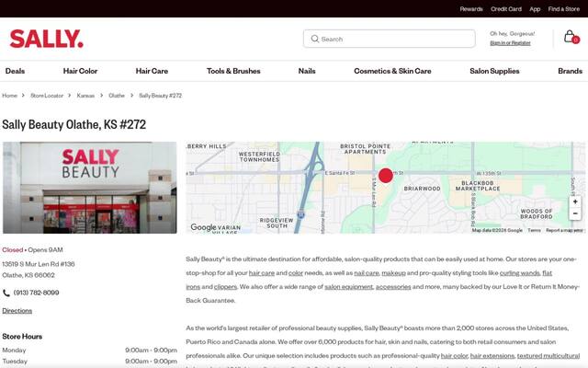Click the Briarwood map label
This screenshot has width=588, height=368.
pyautogui.click(x=422, y=189)
